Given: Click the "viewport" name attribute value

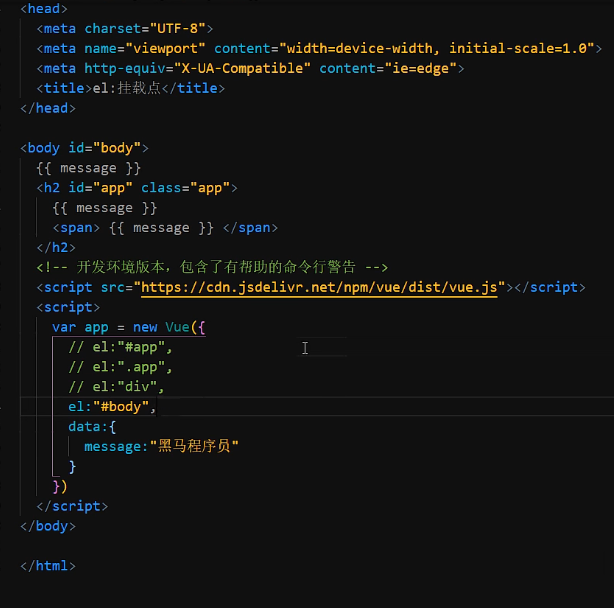Looking at the screenshot, I should (165, 49).
